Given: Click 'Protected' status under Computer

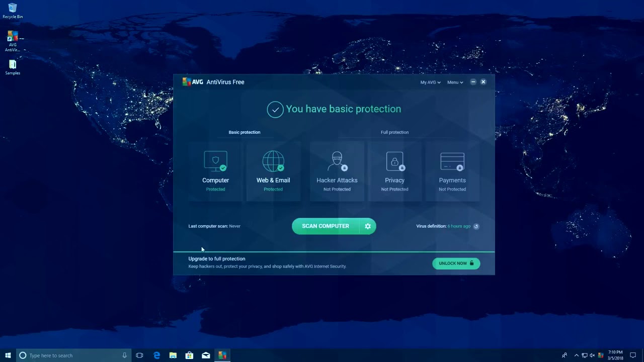Looking at the screenshot, I should (x=215, y=190).
